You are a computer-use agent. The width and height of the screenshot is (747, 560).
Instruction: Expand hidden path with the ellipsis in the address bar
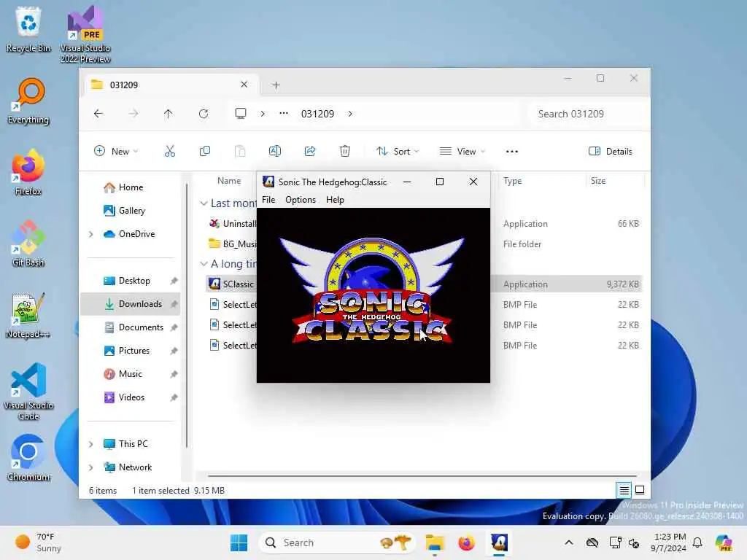(x=284, y=113)
